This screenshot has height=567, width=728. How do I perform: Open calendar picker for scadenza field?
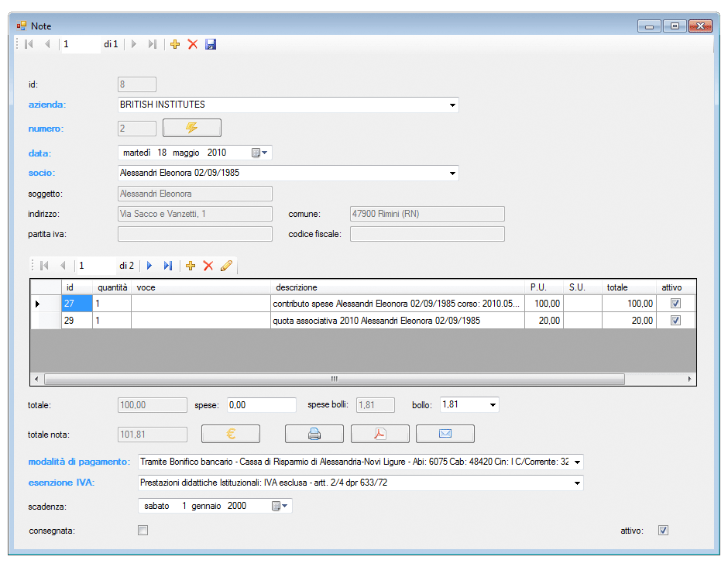(280, 506)
